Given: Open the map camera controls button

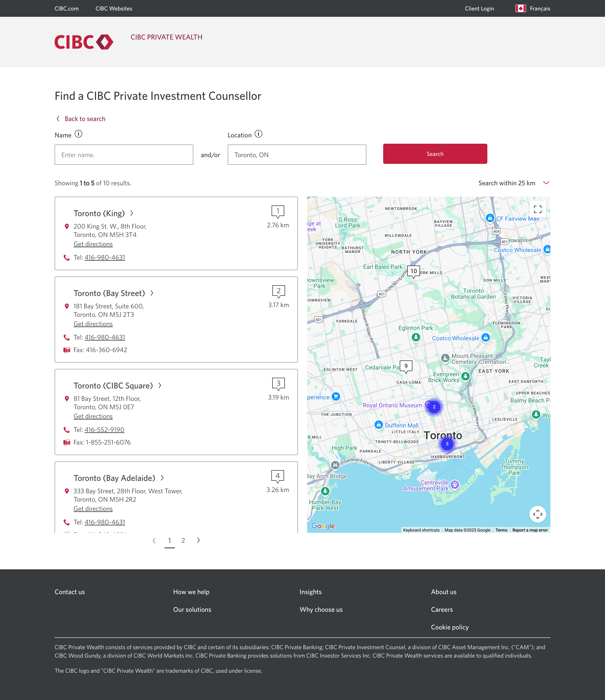Looking at the screenshot, I should pos(537,514).
